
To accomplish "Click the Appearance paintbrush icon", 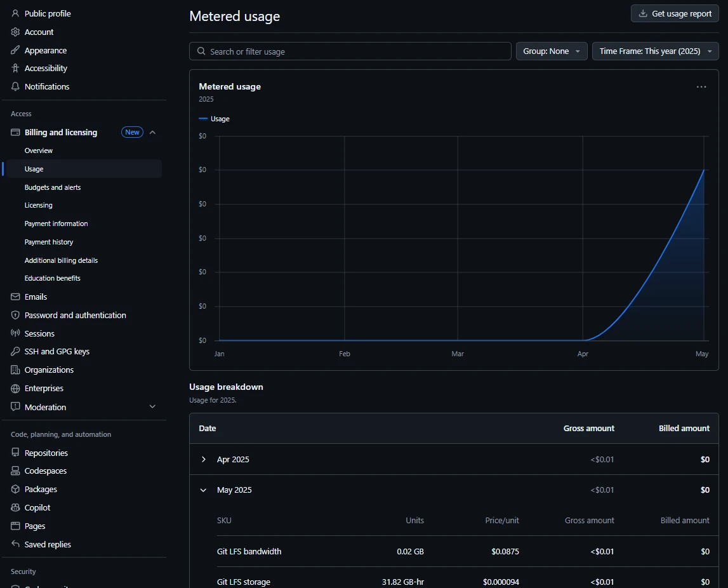I will pos(14,50).
